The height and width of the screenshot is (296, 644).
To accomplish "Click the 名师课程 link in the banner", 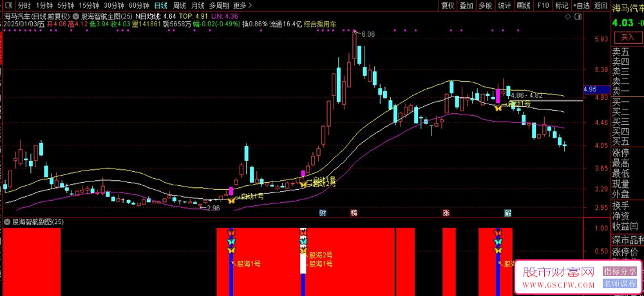I will 620,283.
